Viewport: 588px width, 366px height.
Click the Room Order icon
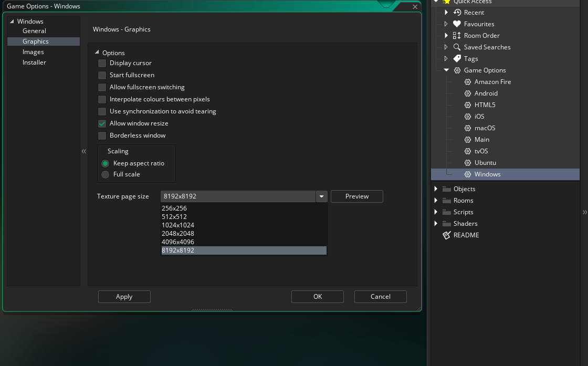[457, 36]
